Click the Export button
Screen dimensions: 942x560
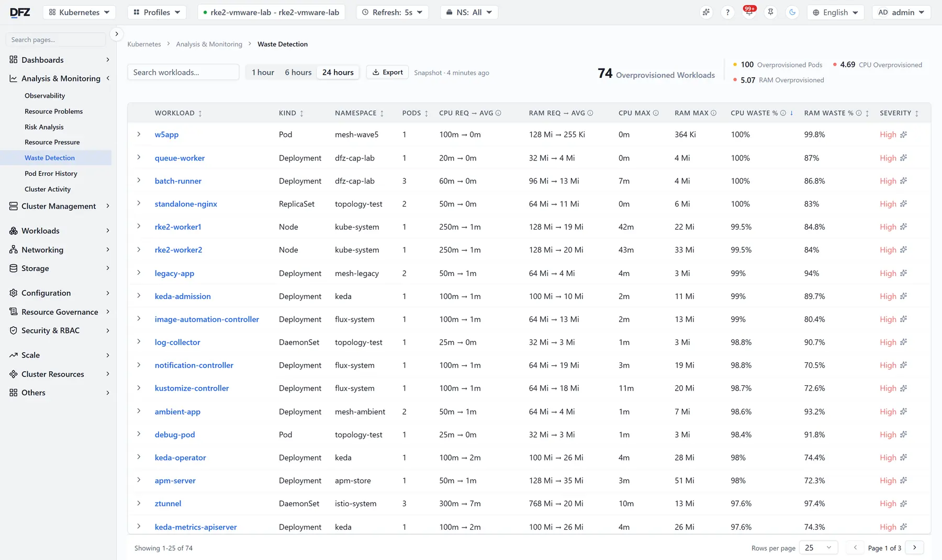point(387,72)
